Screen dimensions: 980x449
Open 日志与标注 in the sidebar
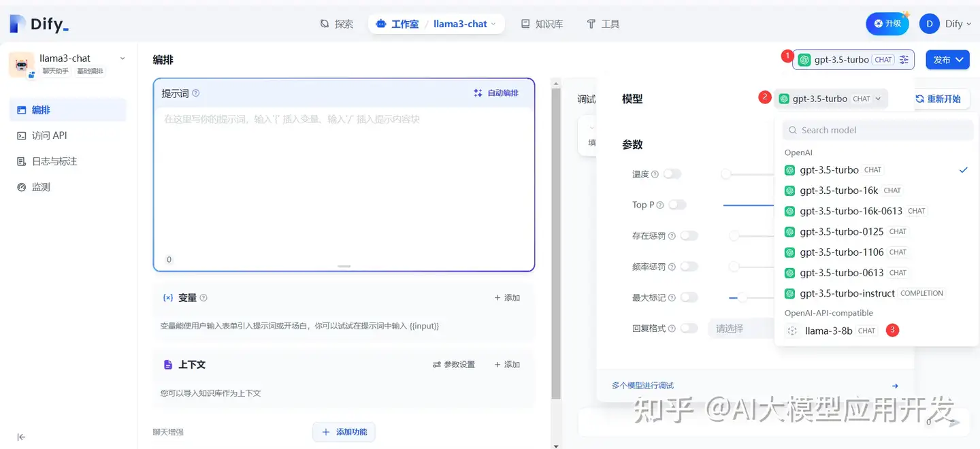coord(68,161)
